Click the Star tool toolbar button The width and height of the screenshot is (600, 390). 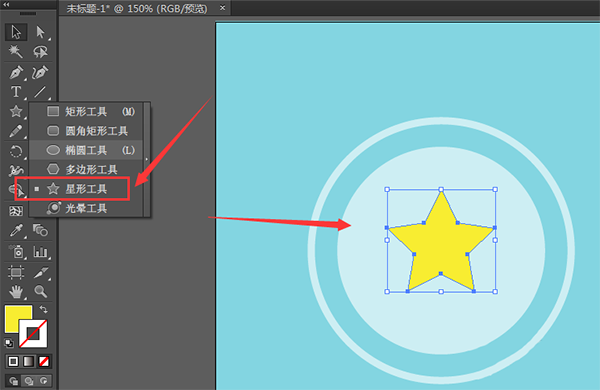(16, 111)
